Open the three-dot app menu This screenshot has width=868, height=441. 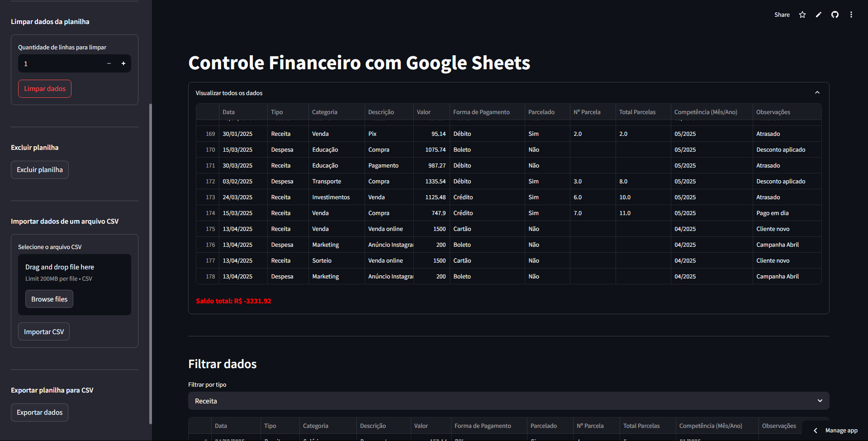851,14
